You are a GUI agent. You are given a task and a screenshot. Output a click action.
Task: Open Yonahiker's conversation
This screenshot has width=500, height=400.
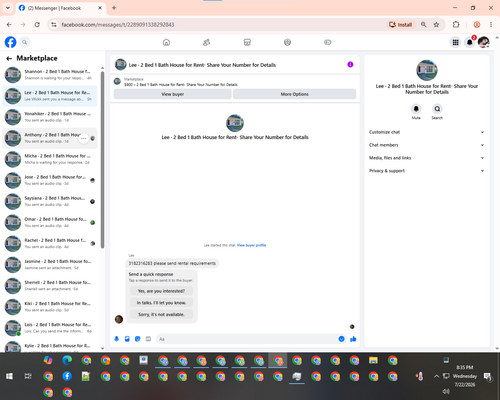50,117
